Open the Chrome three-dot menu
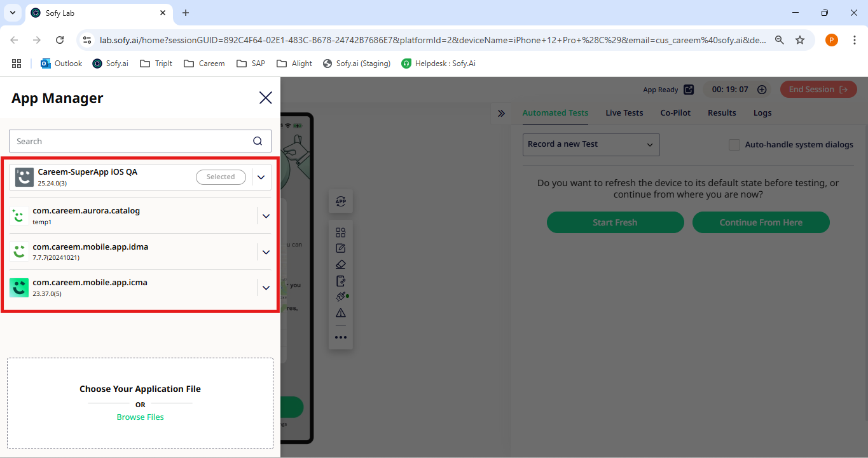 click(x=854, y=40)
